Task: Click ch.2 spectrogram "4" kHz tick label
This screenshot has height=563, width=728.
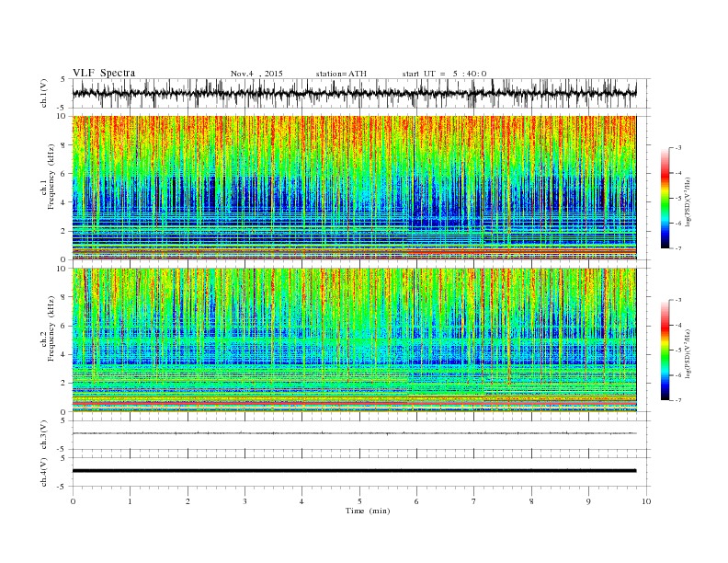Action: click(x=63, y=354)
